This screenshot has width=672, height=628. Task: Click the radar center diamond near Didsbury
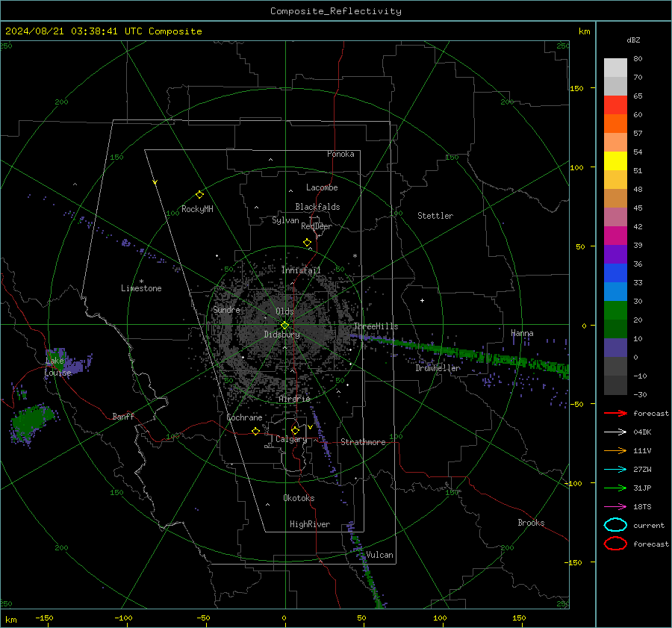(285, 326)
